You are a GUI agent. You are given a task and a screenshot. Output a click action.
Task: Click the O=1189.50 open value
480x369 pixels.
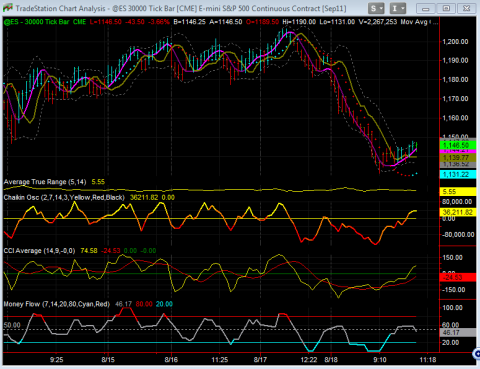(x=262, y=22)
